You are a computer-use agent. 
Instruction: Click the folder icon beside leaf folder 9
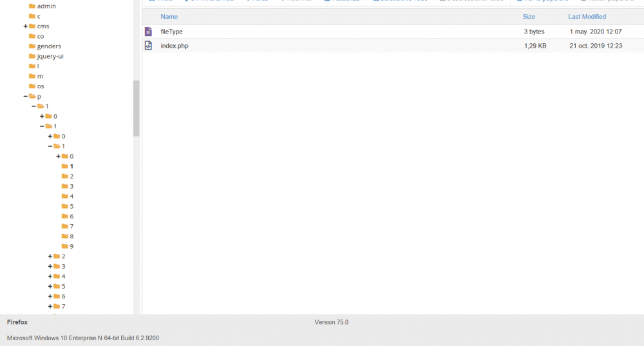tap(65, 246)
